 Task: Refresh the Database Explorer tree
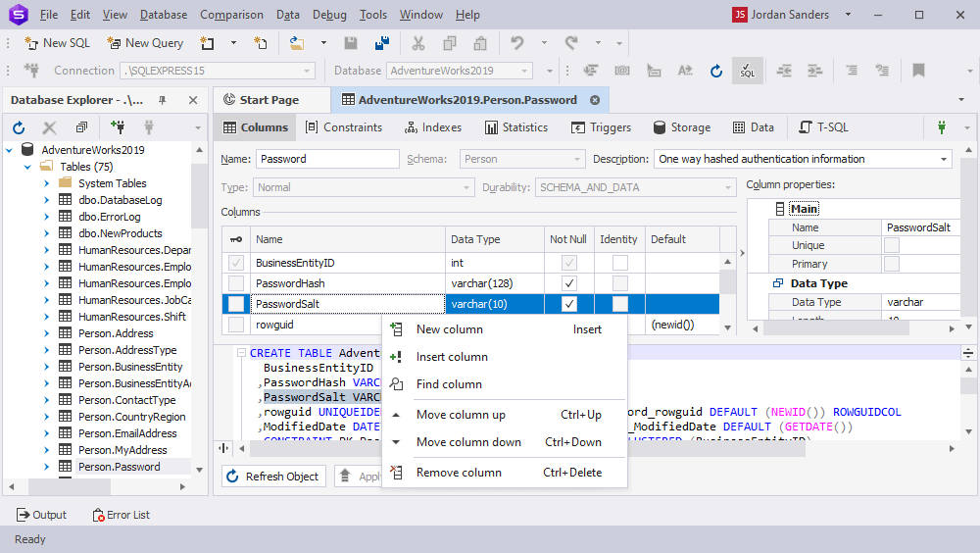click(x=19, y=127)
